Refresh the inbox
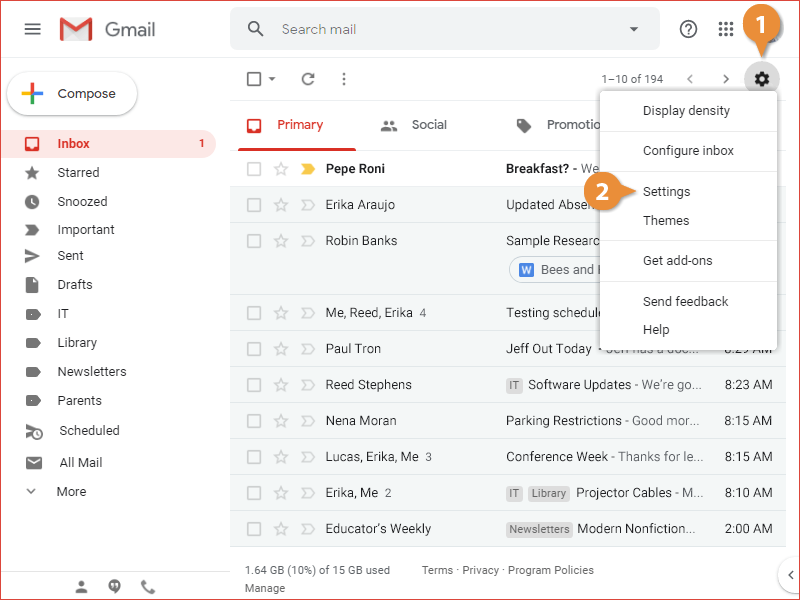This screenshot has height=600, width=800. tap(308, 78)
